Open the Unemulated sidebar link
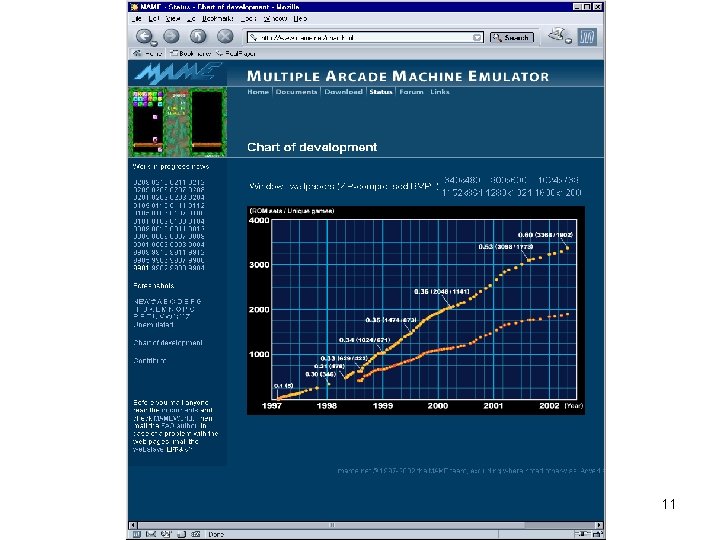This screenshot has height=540, width=720. (154, 325)
